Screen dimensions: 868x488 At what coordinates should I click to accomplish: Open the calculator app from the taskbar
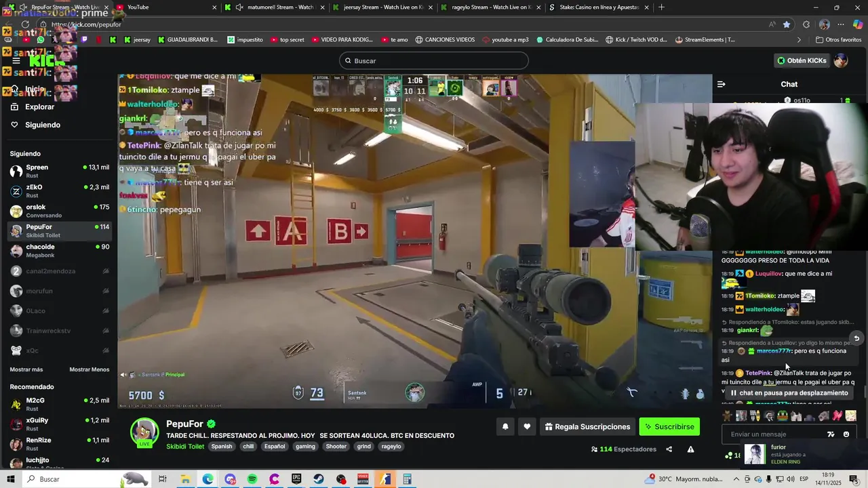407,479
